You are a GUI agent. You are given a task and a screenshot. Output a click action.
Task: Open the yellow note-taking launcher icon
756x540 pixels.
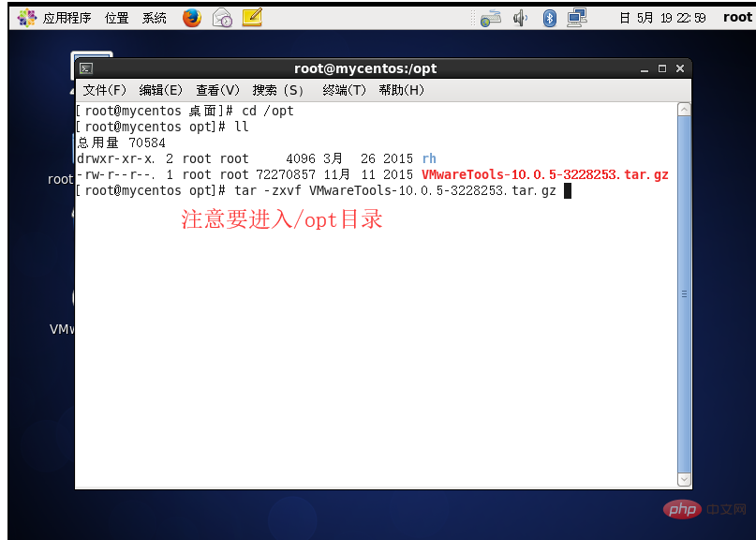[x=252, y=18]
